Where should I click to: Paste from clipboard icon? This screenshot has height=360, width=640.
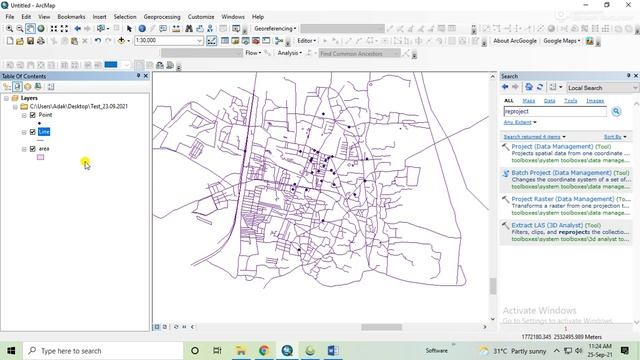[74, 41]
